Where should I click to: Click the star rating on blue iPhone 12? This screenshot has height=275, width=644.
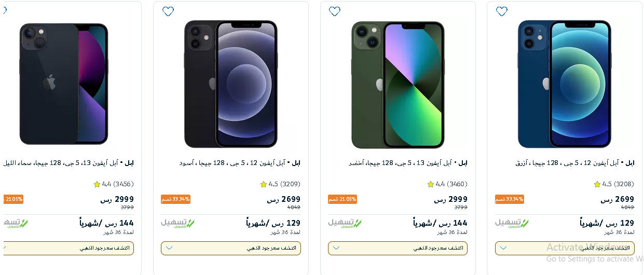coord(597,184)
